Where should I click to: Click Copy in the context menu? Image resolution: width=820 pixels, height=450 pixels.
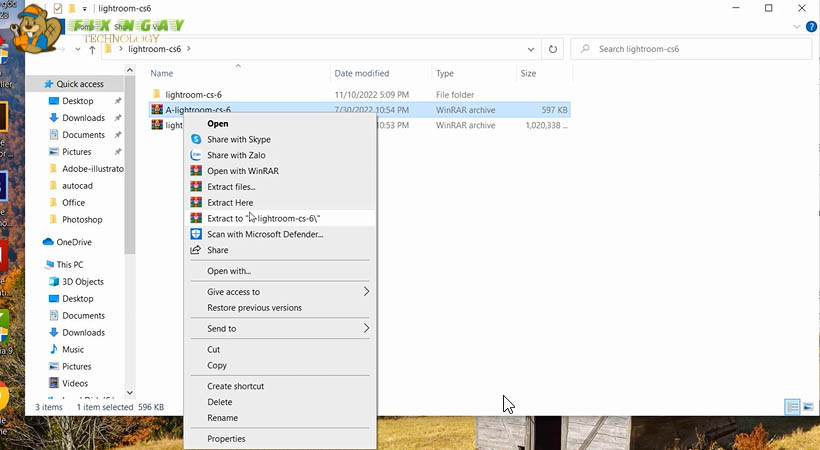click(217, 365)
